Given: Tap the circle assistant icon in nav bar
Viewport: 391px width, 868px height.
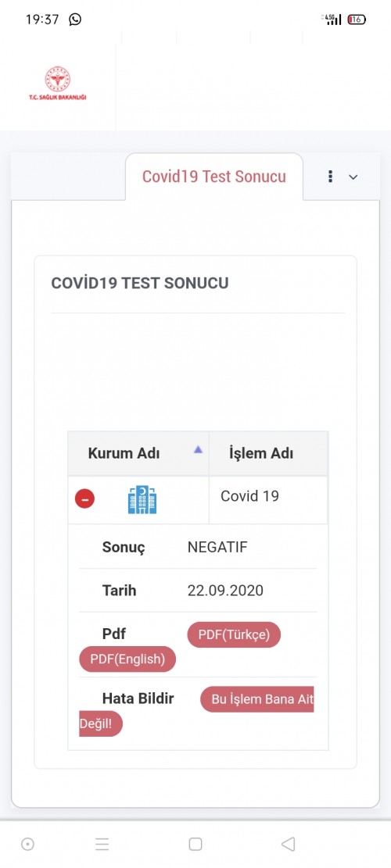Looking at the screenshot, I should pos(27,844).
